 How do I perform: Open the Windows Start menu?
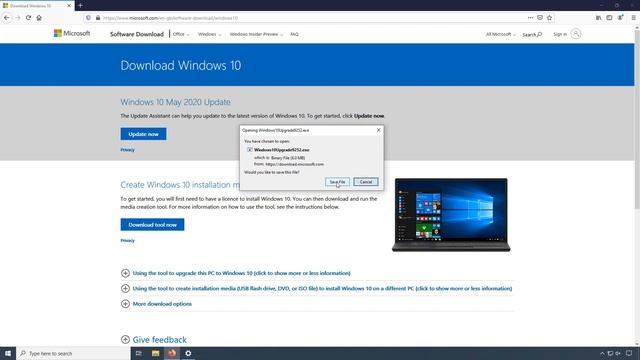[8, 353]
